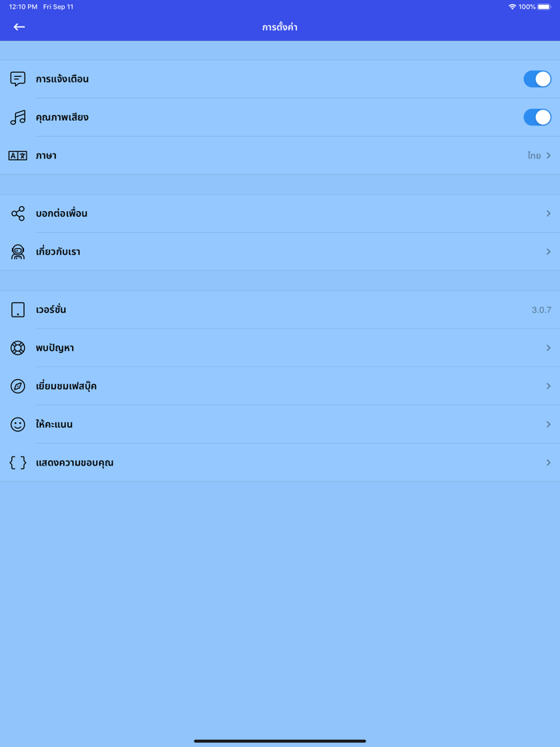This screenshot has width=560, height=747.
Task: Click the tablet icon beside เวอร์ชั่น
Action: 18,310
